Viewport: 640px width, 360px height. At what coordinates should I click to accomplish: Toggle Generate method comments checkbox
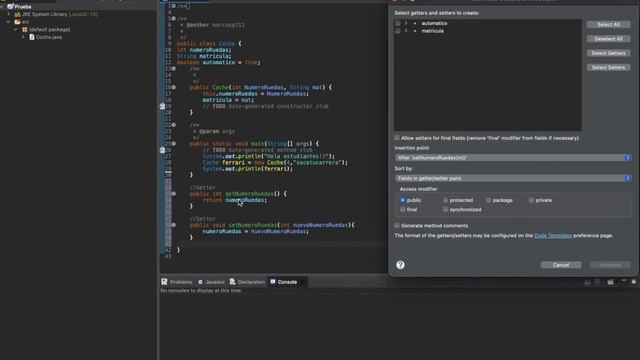[x=397, y=225]
